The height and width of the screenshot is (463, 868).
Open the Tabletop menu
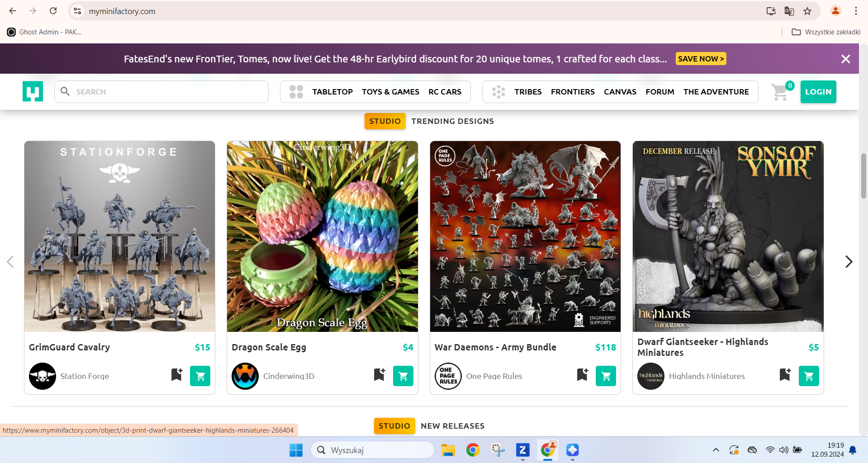pos(332,92)
